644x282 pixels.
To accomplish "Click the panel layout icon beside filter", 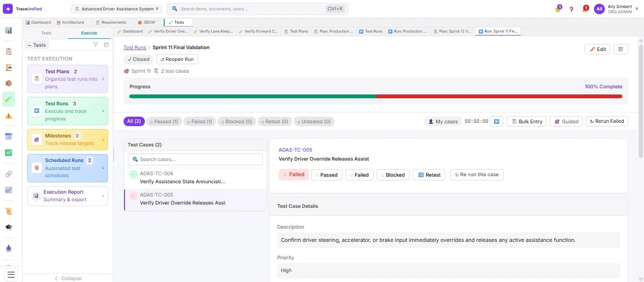I will tap(107, 45).
